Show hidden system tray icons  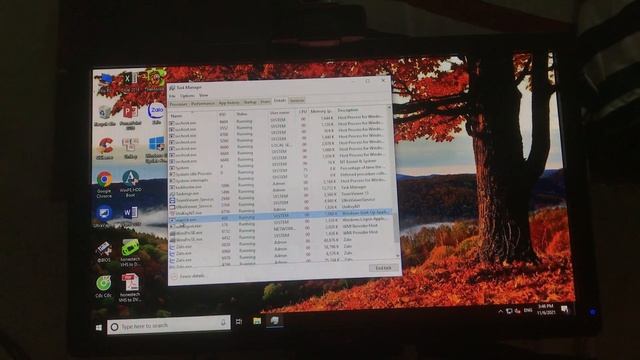coord(501,311)
